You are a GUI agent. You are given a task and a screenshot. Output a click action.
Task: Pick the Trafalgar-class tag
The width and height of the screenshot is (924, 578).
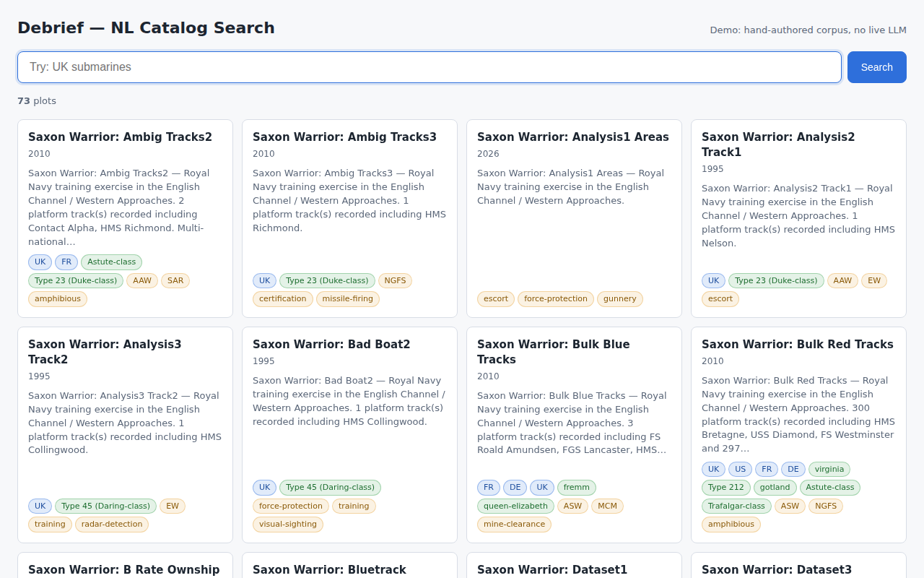pos(736,506)
